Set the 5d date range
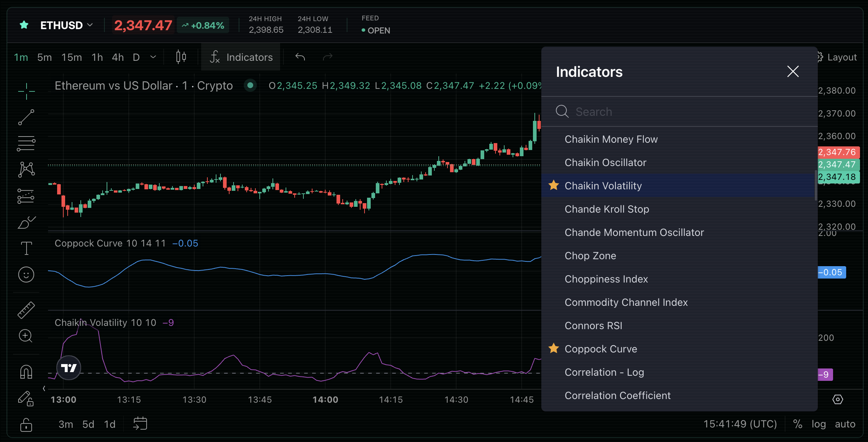Viewport: 868px width, 442px height. pos(88,424)
